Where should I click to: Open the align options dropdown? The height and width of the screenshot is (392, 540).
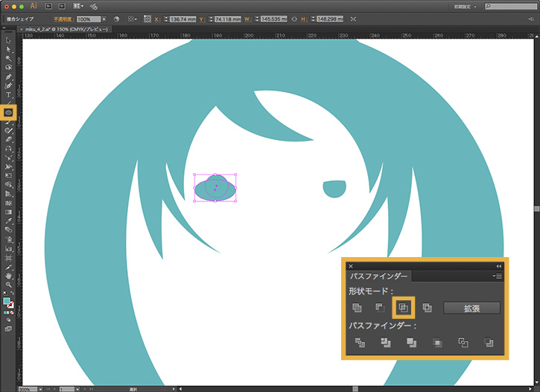(133, 19)
